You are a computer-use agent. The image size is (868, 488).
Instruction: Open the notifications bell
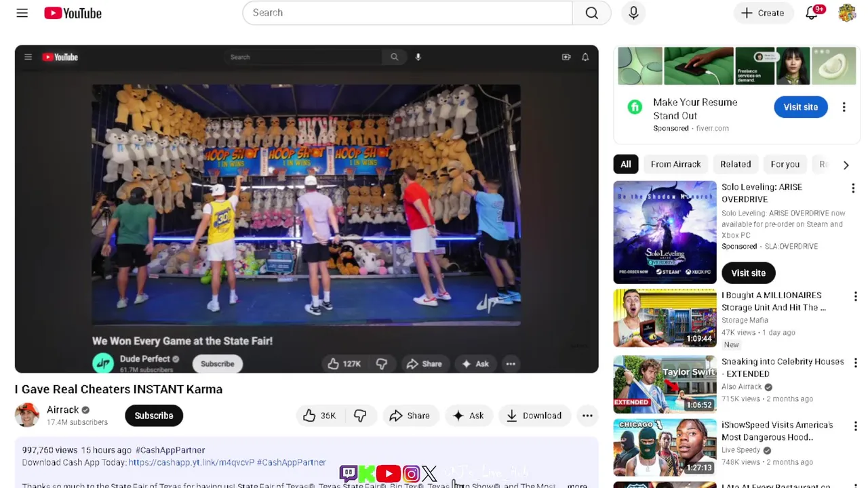812,13
